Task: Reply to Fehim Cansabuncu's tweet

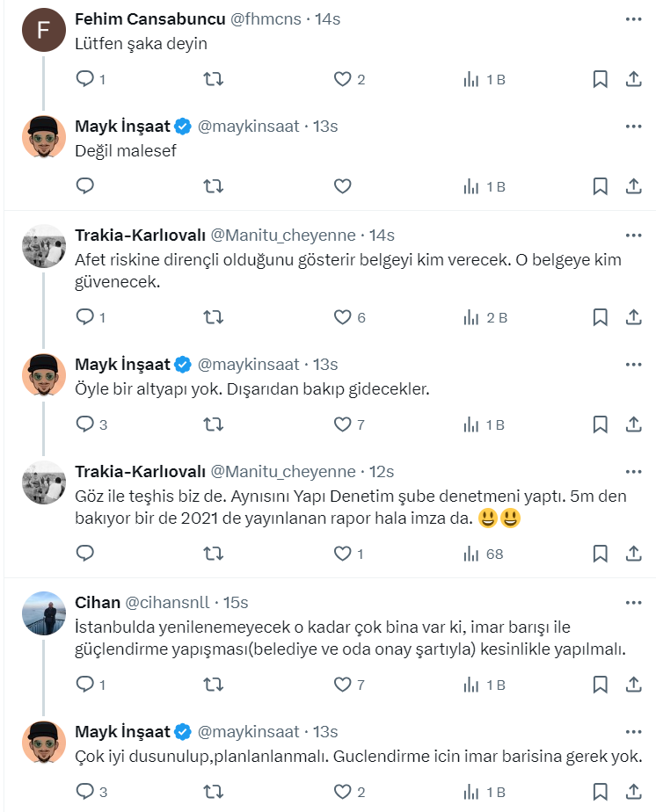Action: [86, 80]
